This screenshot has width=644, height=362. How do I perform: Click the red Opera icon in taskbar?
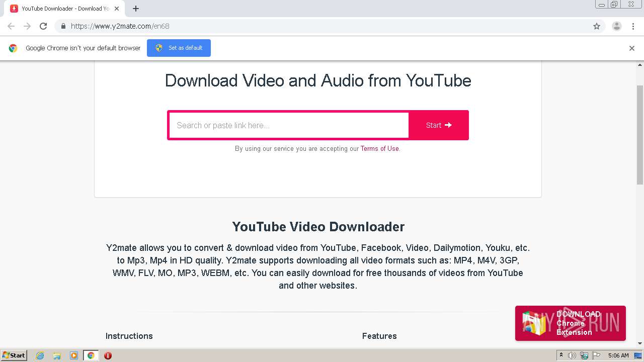(x=108, y=355)
